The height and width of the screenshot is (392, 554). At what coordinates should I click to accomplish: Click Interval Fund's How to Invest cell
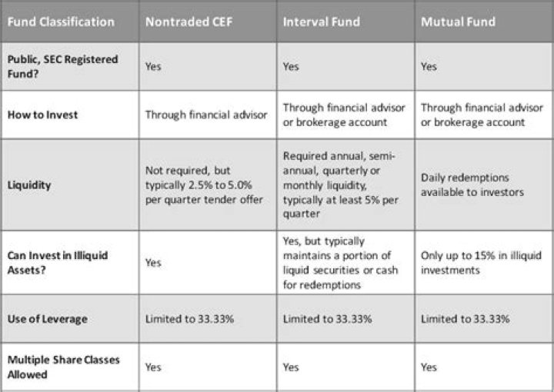tap(344, 115)
